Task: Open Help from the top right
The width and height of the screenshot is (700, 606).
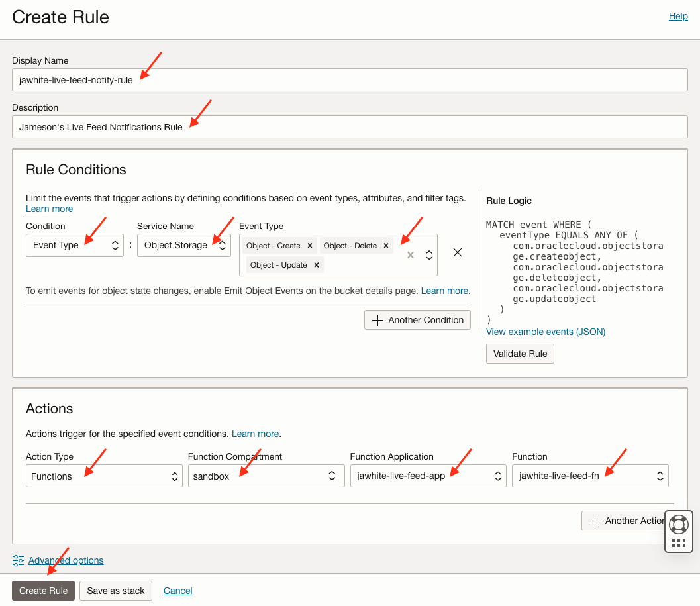Action: tap(678, 16)
